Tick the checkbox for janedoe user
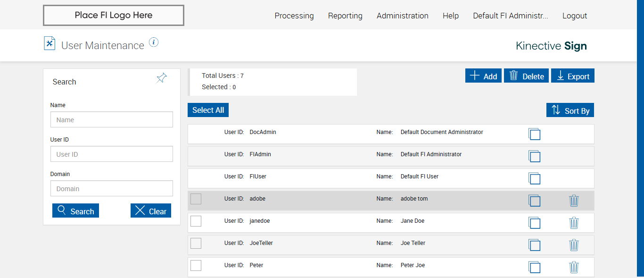Viewport: 644px width, 278px height. pos(196,221)
